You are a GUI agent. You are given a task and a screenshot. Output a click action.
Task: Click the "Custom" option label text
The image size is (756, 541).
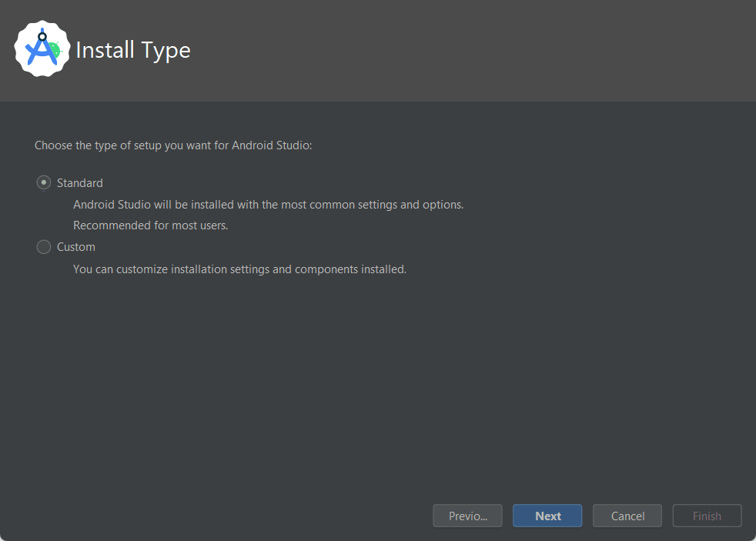tap(76, 247)
